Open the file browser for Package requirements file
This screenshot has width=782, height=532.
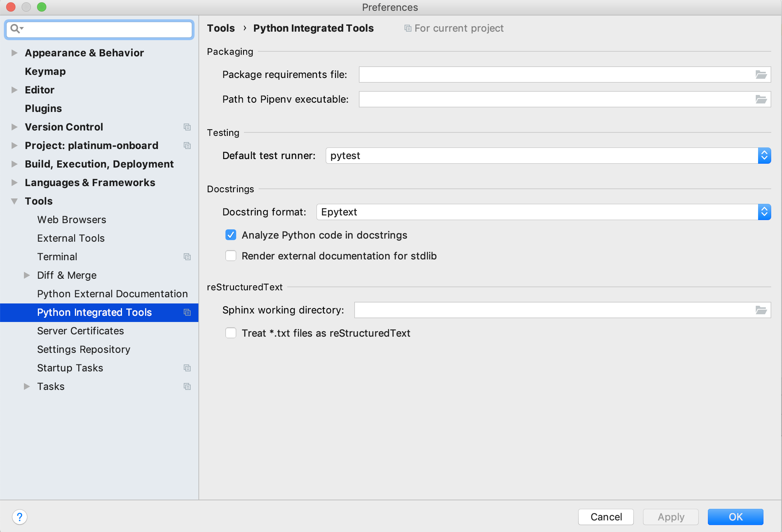(760, 75)
